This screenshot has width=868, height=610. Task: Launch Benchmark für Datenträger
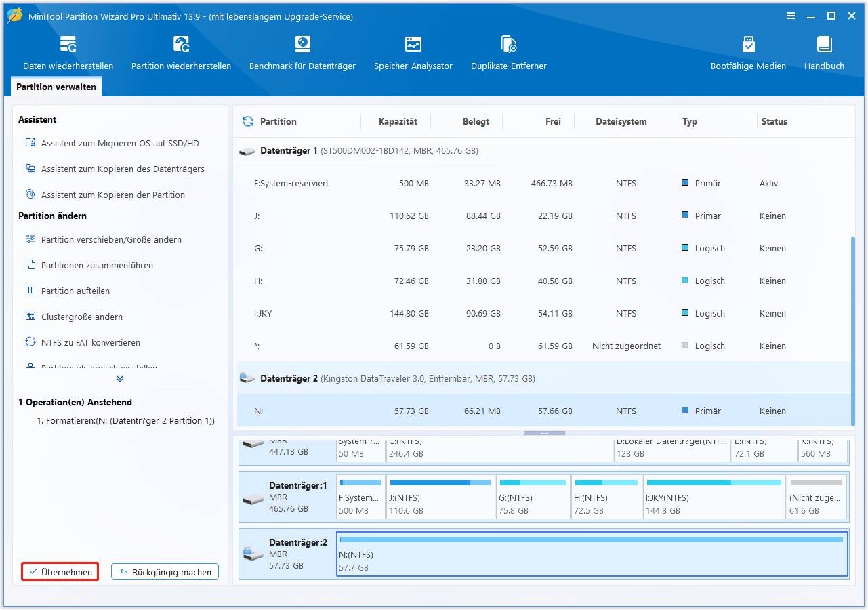pyautogui.click(x=302, y=53)
